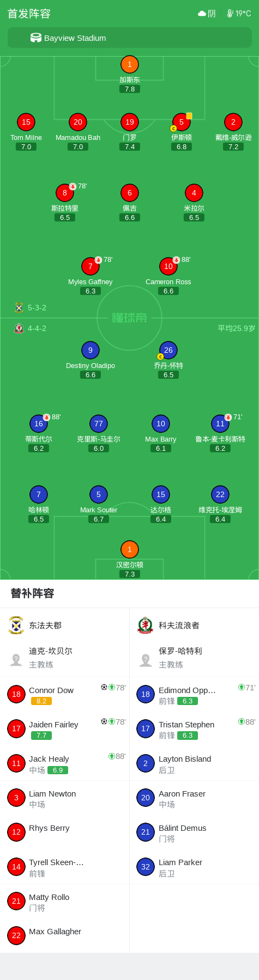Click the 东法夫郡 team crest
259x980 pixels.
tap(16, 626)
